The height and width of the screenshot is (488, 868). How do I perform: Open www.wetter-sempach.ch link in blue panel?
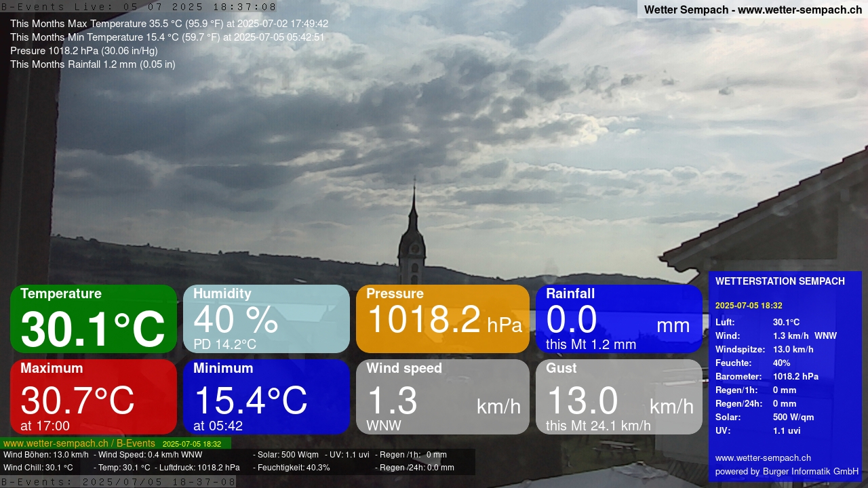coord(763,457)
